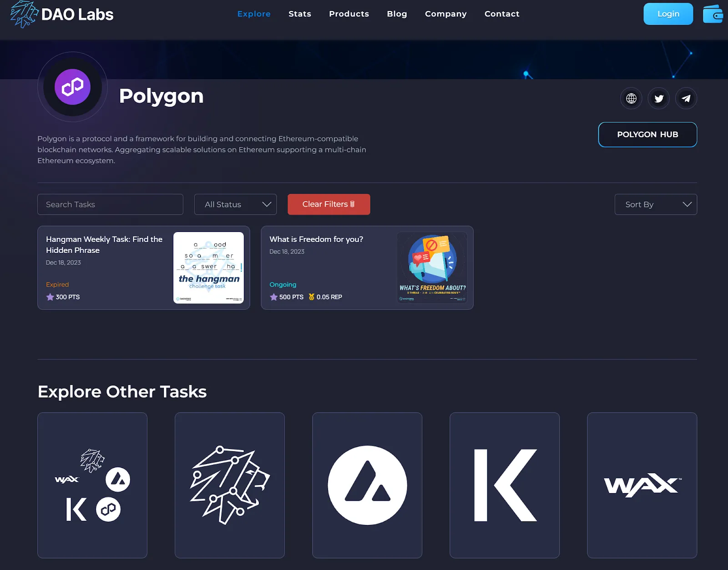Select the Kadena K logo card
Viewport: 728px width, 570px height.
(x=505, y=485)
